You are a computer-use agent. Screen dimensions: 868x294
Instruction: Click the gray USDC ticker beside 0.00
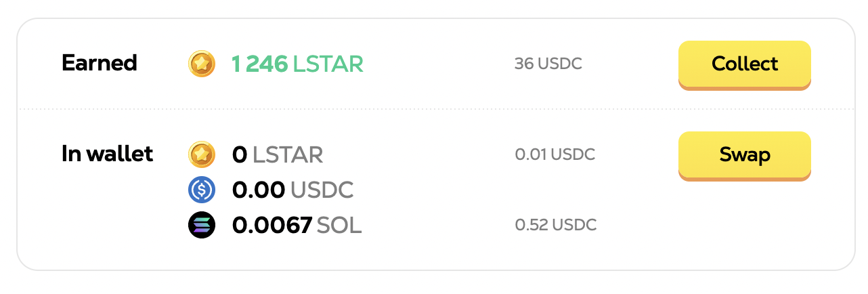(x=322, y=190)
